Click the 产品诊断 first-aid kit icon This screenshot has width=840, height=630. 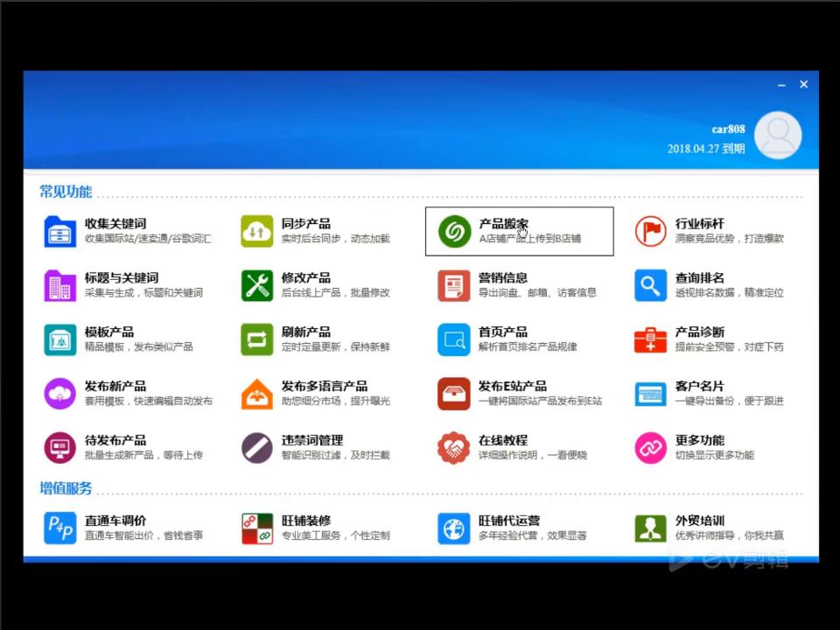point(650,339)
